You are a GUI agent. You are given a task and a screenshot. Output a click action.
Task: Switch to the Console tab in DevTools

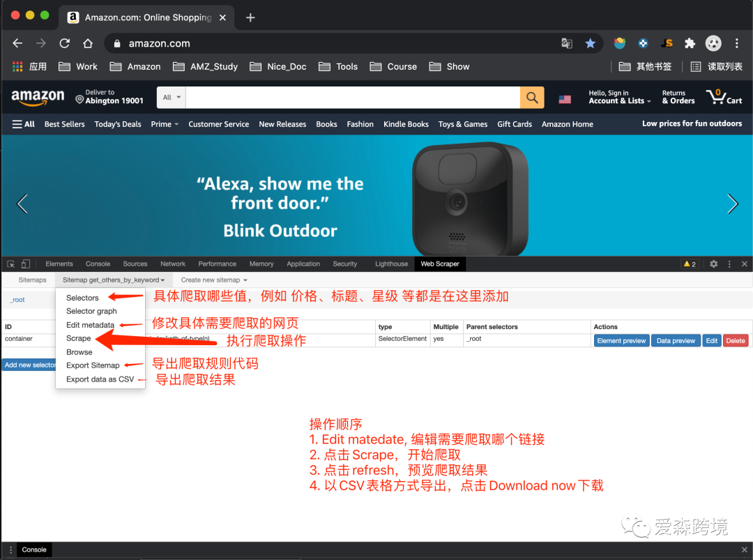pyautogui.click(x=98, y=264)
